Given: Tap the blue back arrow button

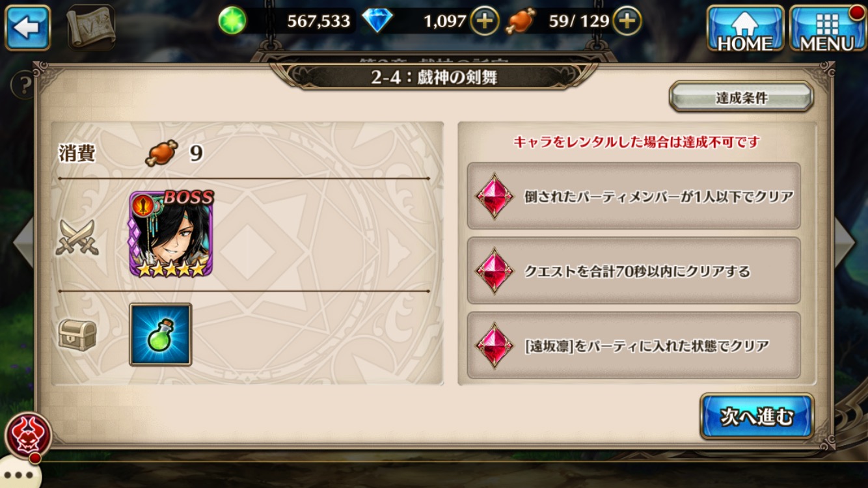Looking at the screenshot, I should pos(28,27).
